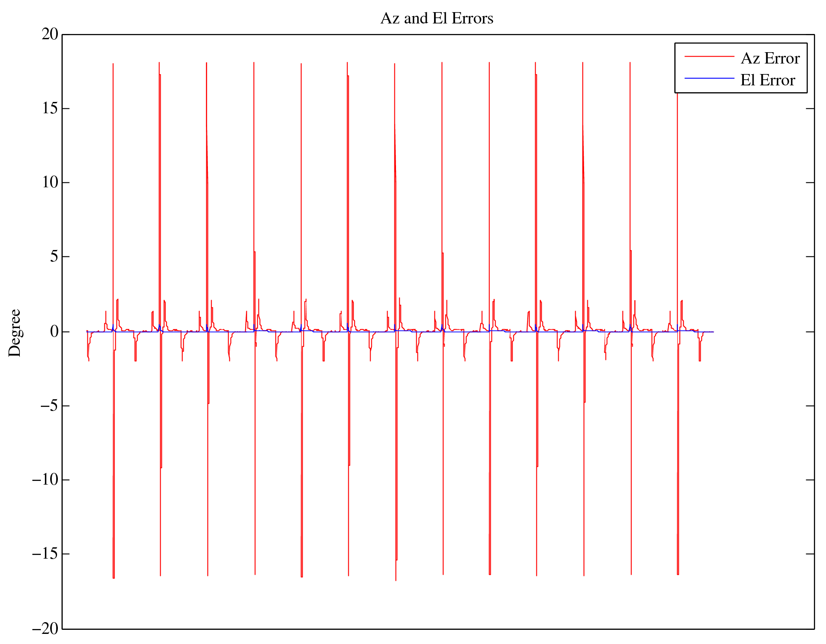The width and height of the screenshot is (826, 644).
Task: Select the 'El Error' legend label
Action: point(767,80)
